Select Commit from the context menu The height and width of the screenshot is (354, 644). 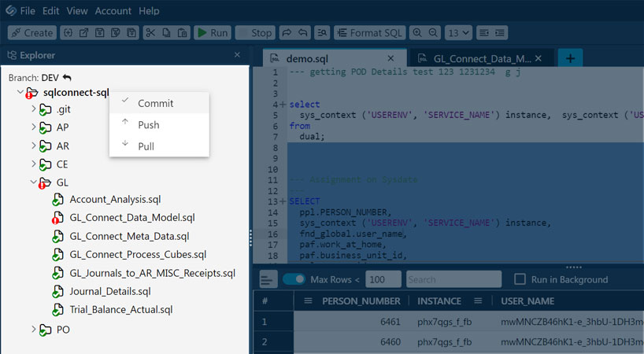tap(155, 103)
